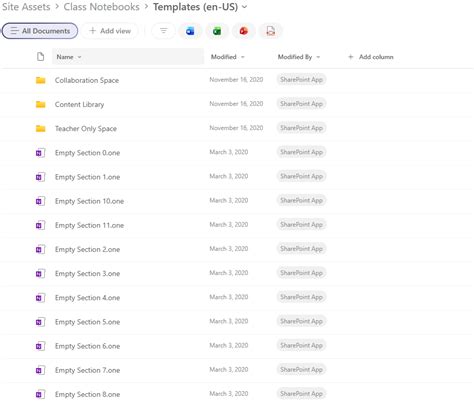Filter files by PDF icon

click(x=270, y=31)
